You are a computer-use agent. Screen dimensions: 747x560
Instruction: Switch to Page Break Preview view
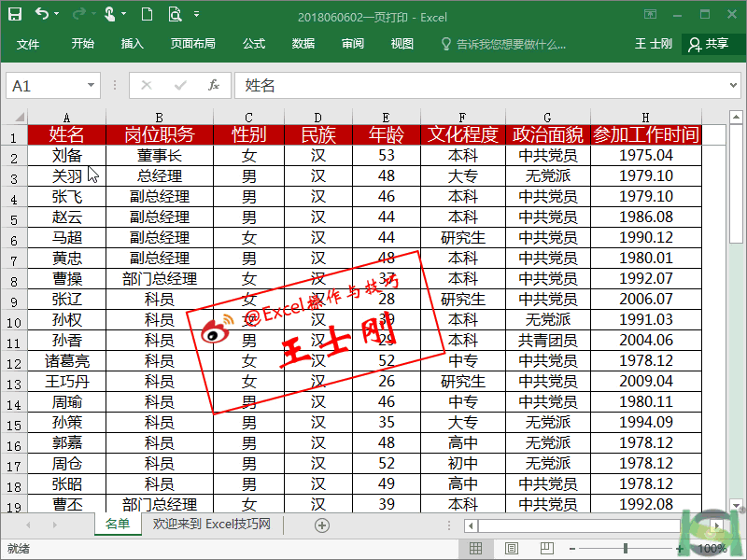546,549
